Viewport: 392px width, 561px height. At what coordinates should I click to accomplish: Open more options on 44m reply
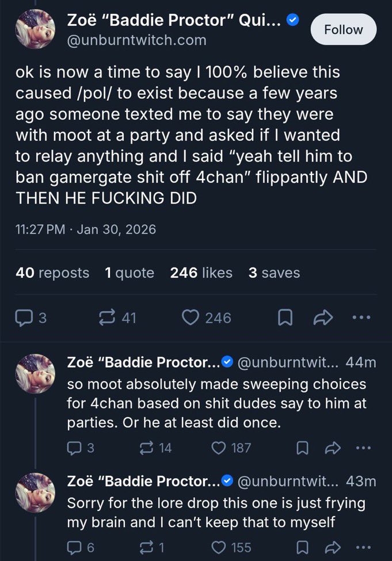pyautogui.click(x=361, y=448)
